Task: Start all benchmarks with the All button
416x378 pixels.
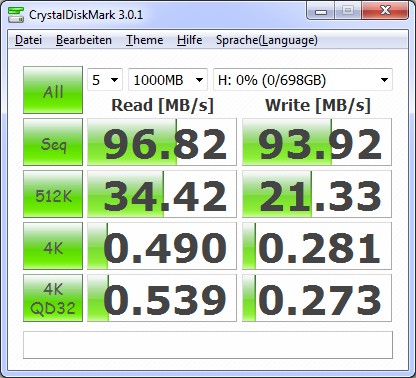Action: click(x=53, y=90)
